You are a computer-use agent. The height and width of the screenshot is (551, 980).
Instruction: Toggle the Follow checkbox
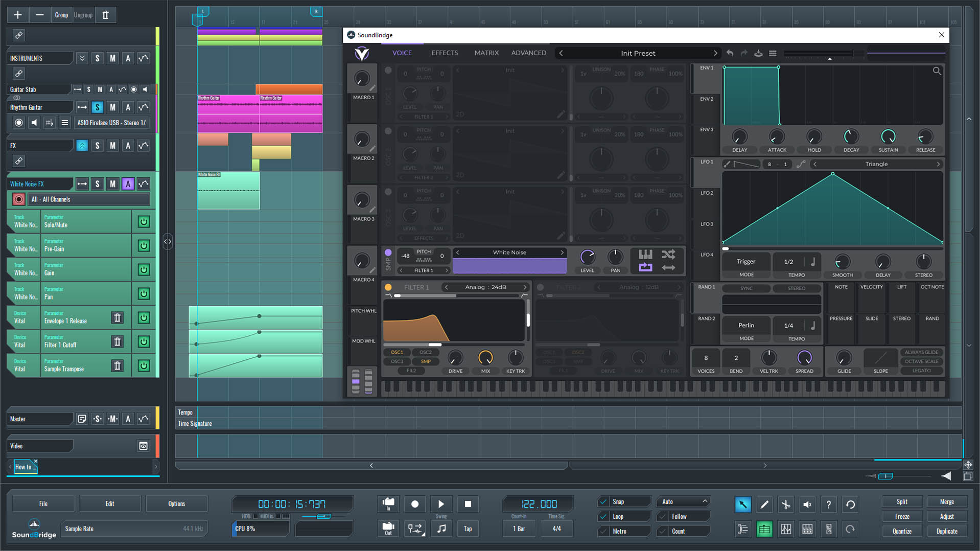click(x=663, y=517)
